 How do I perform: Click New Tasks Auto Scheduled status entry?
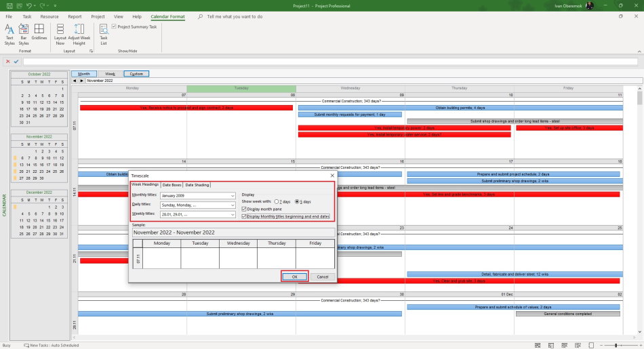(x=52, y=346)
